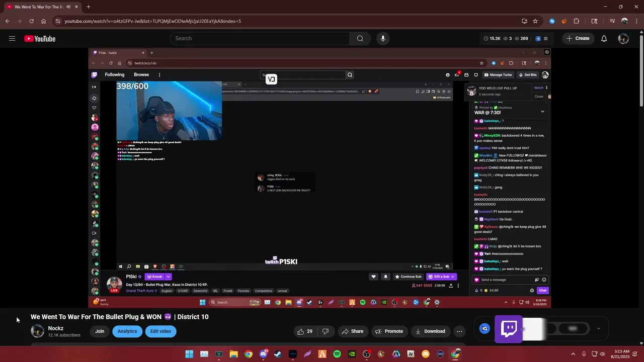This screenshot has height=362, width=644.
Task: Click the Create button
Action: click(578, 38)
